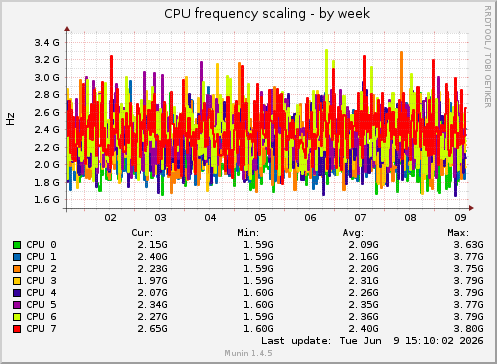Click the '3.4 G' y-axis label
Viewport: 497px width, 364px height.
click(47, 42)
